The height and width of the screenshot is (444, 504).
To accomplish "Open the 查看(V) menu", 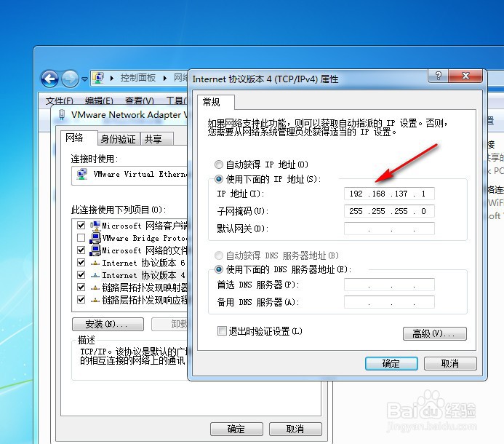I will tap(139, 101).
